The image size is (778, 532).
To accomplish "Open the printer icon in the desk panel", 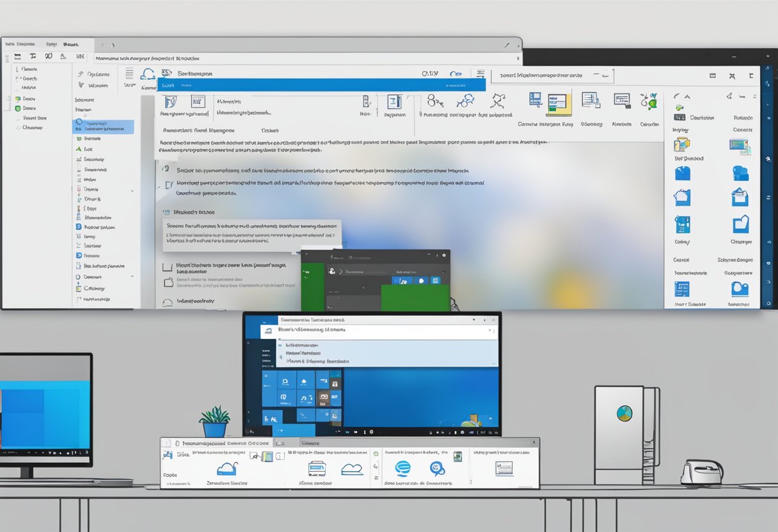I will pos(317,469).
